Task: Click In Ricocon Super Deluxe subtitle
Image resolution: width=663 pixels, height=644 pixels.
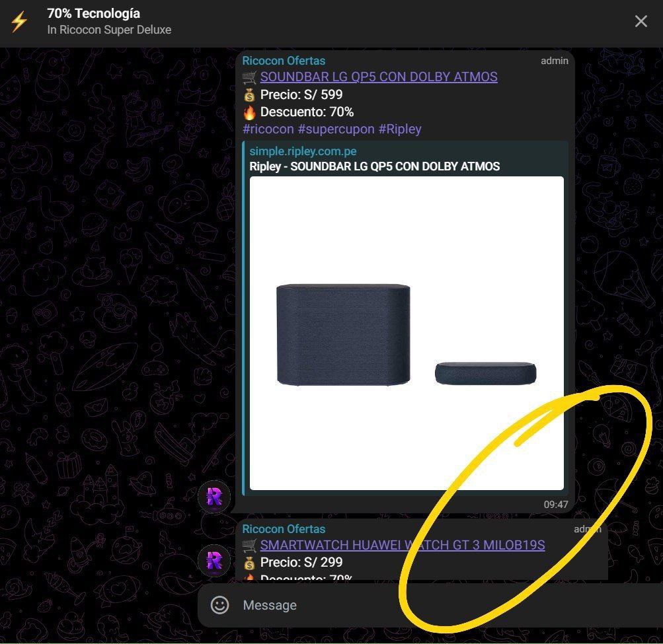Action: (109, 30)
